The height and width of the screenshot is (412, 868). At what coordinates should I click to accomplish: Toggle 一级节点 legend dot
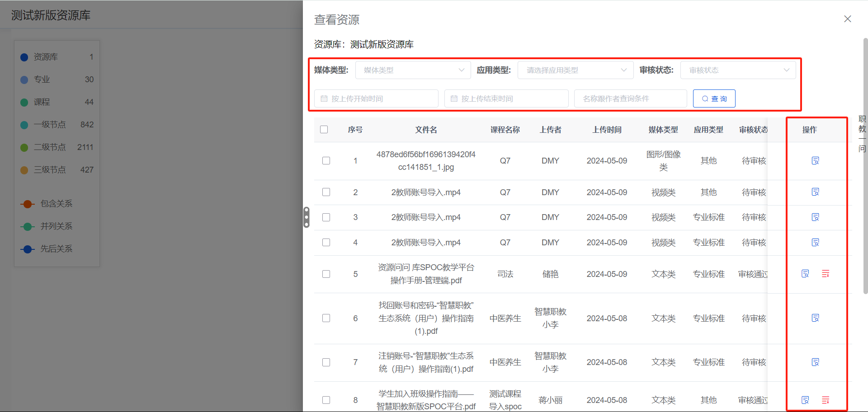(x=24, y=125)
